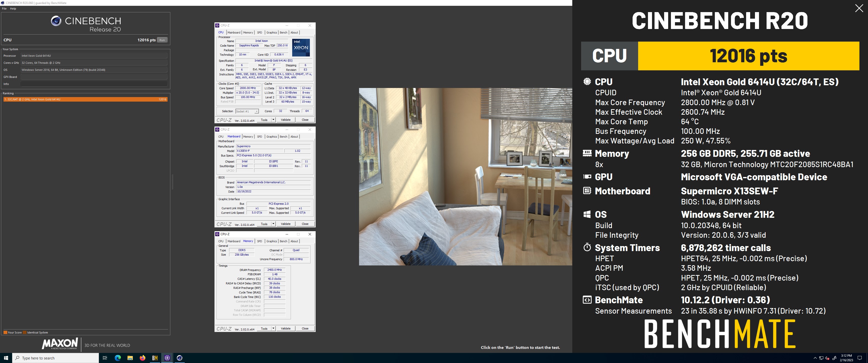868x363 pixels.
Task: Click the GFX Board empty field
Action: [94, 77]
